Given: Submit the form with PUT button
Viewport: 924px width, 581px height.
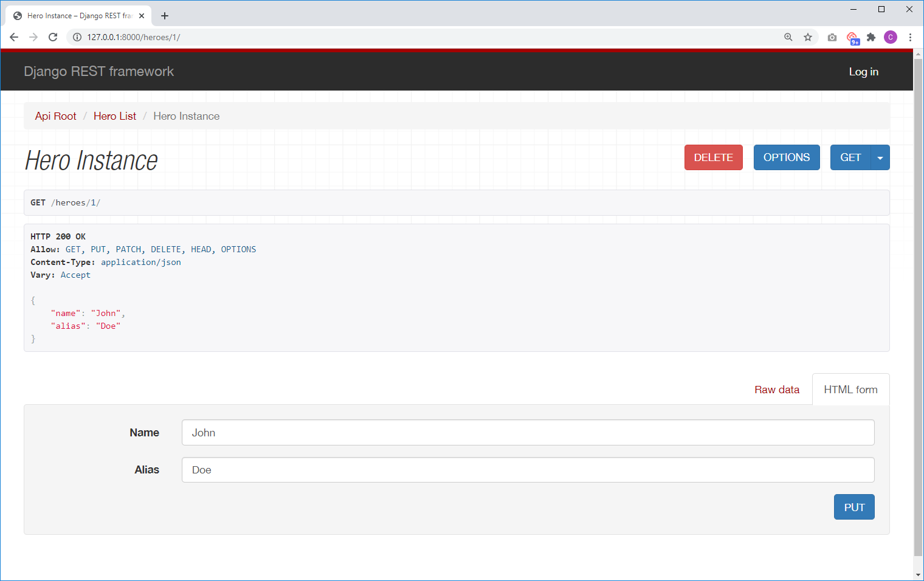Looking at the screenshot, I should tap(854, 507).
